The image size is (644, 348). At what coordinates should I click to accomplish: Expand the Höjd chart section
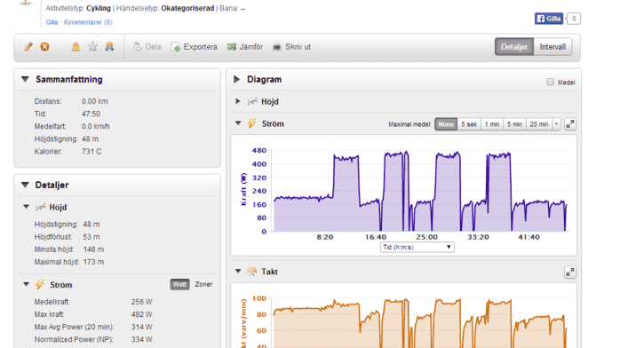[x=238, y=101]
